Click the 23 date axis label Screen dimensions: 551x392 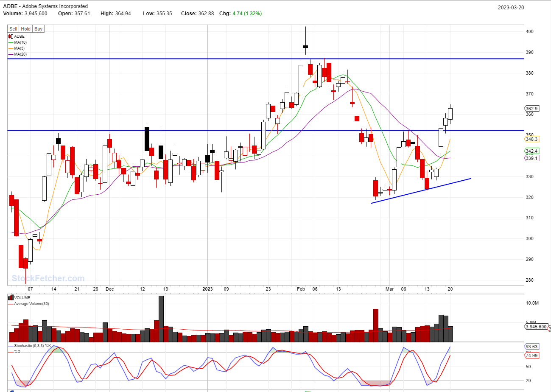[268, 289]
